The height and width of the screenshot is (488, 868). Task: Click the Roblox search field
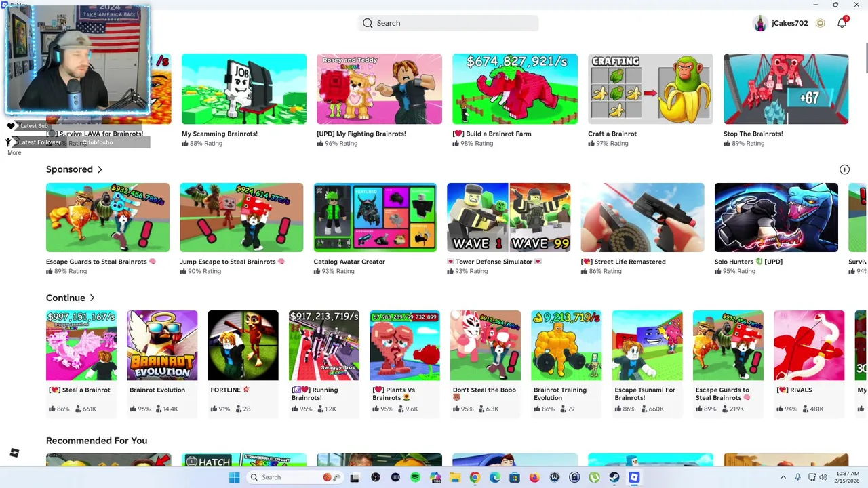(x=448, y=23)
